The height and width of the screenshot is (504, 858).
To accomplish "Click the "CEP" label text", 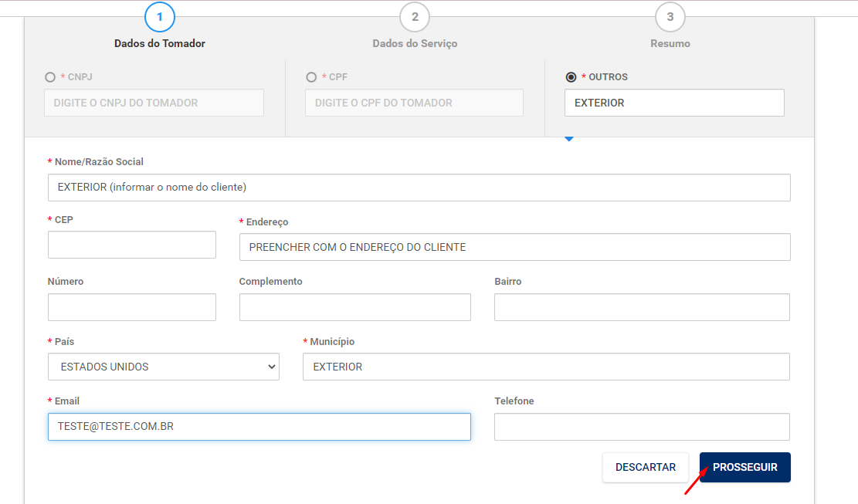I will pyautogui.click(x=63, y=220).
